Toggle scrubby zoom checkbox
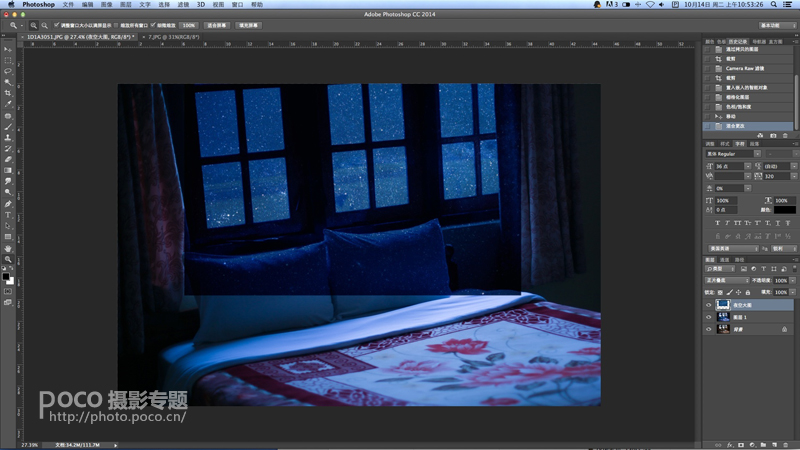 tap(153, 25)
